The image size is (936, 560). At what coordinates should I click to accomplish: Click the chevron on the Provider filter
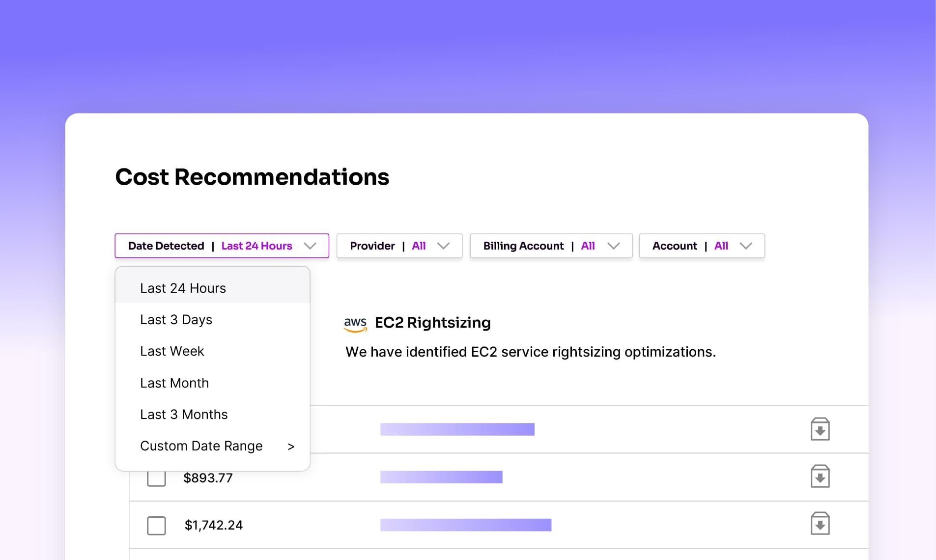pyautogui.click(x=444, y=246)
